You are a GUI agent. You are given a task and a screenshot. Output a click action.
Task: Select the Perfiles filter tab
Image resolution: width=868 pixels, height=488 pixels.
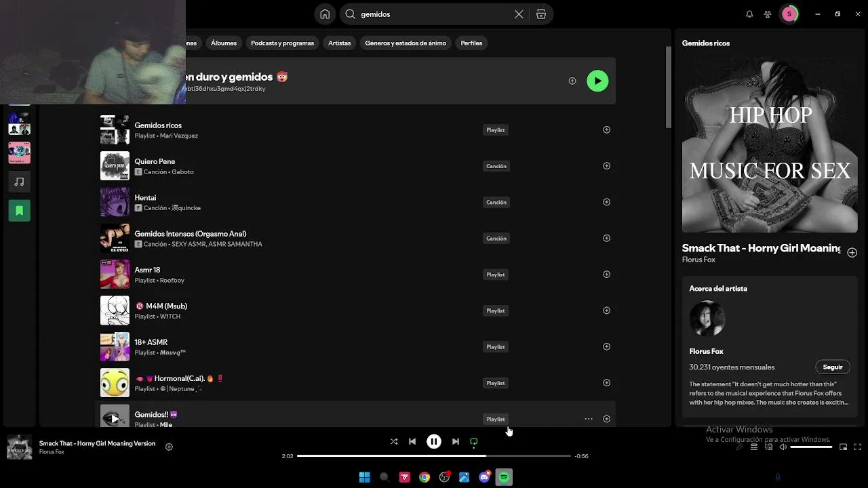[471, 43]
